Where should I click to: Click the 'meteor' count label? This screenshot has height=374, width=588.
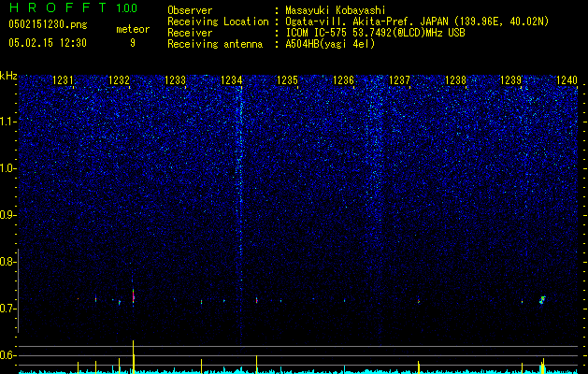pos(133,29)
